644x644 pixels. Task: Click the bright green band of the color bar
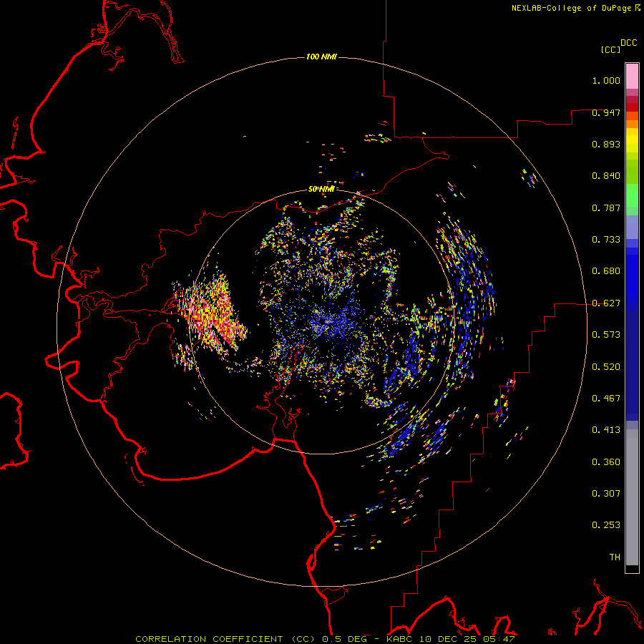632,195
